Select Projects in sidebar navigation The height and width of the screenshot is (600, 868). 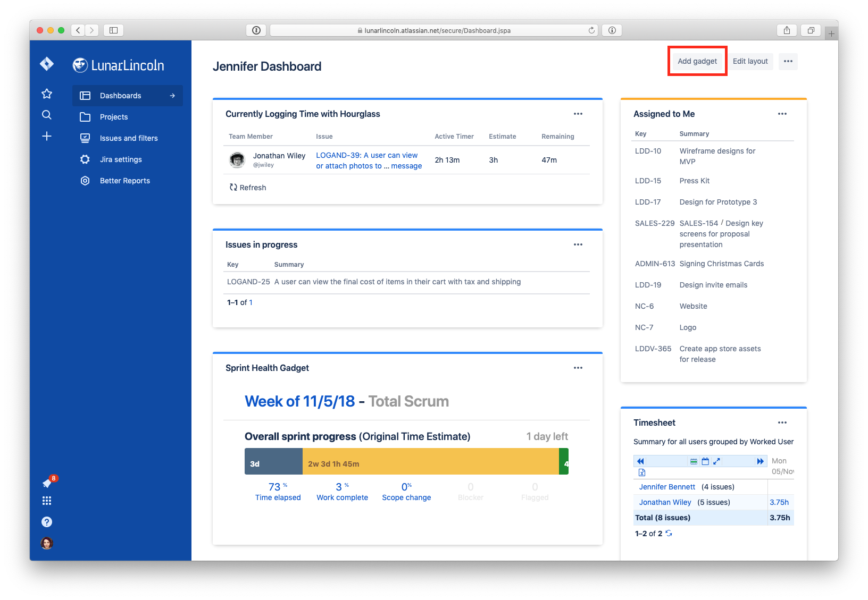pyautogui.click(x=128, y=117)
